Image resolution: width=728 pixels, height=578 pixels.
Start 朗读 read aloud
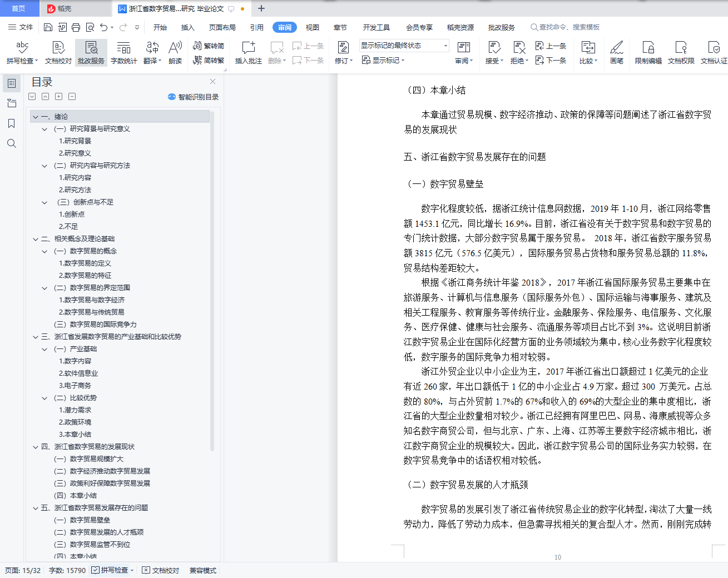point(175,53)
